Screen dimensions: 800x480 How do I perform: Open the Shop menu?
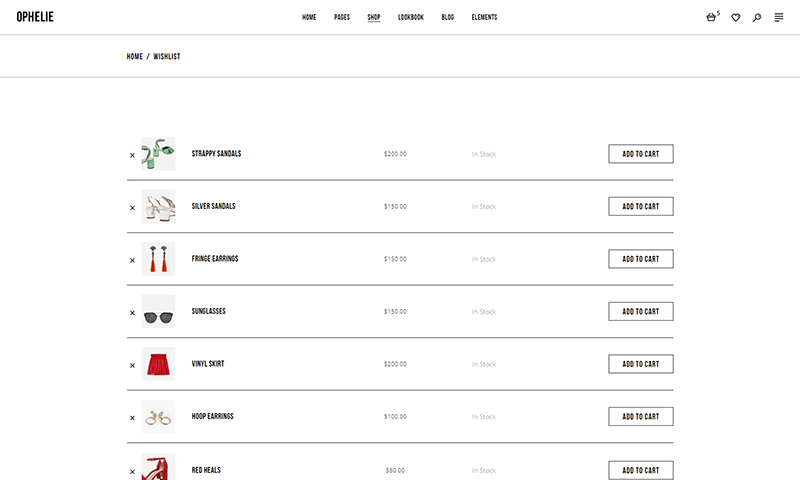click(x=373, y=17)
